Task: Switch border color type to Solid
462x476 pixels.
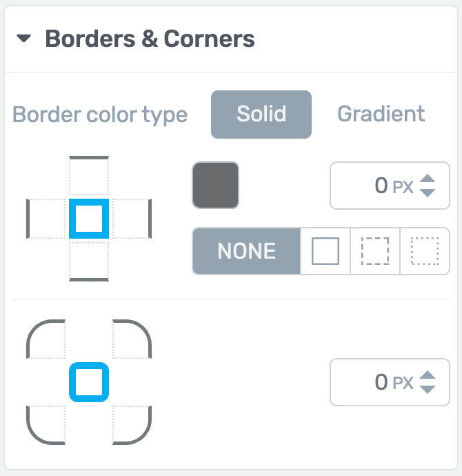Action: click(x=261, y=114)
